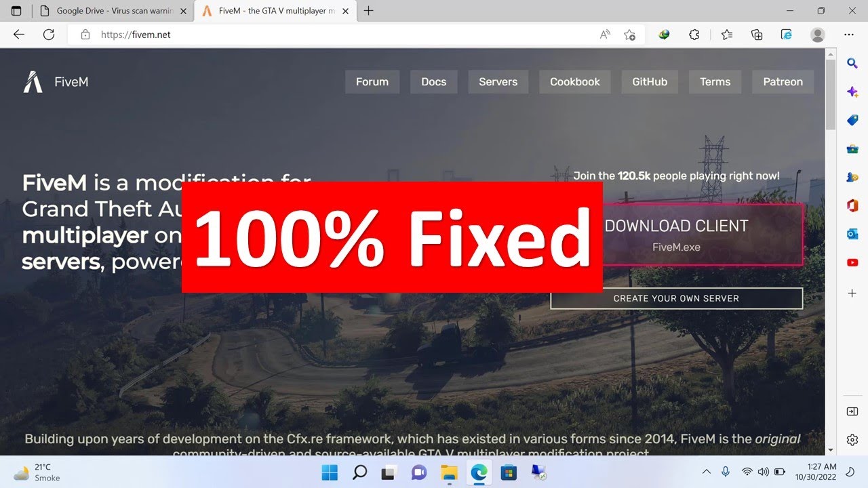Click the Edge sidebar browser essentials icon
Image resolution: width=868 pixels, height=488 pixels.
coord(787,35)
